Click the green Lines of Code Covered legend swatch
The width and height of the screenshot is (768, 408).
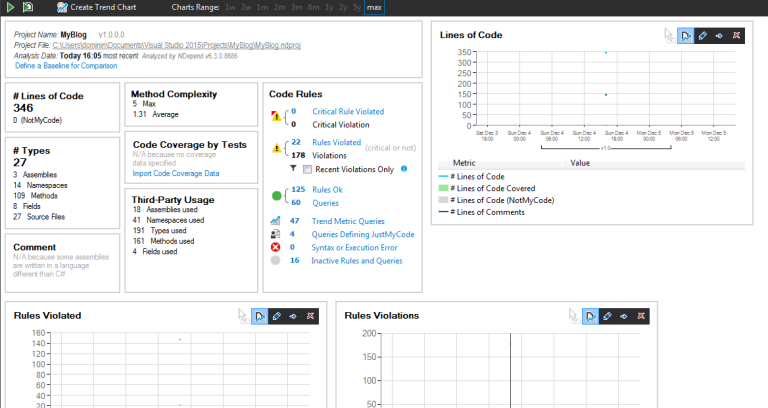click(x=443, y=188)
